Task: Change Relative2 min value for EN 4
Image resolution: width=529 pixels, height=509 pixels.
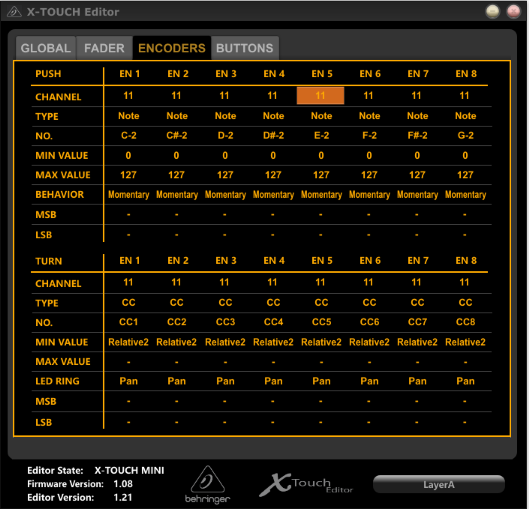Action: [273, 342]
